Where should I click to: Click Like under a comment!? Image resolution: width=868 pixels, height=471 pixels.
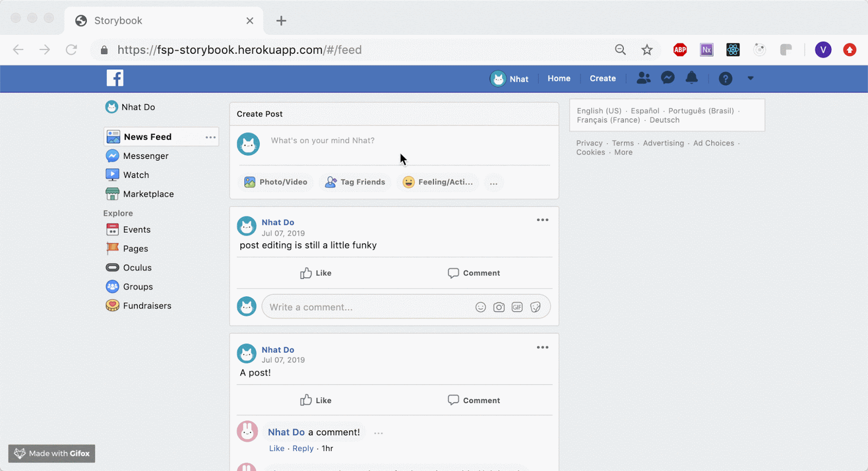click(277, 448)
